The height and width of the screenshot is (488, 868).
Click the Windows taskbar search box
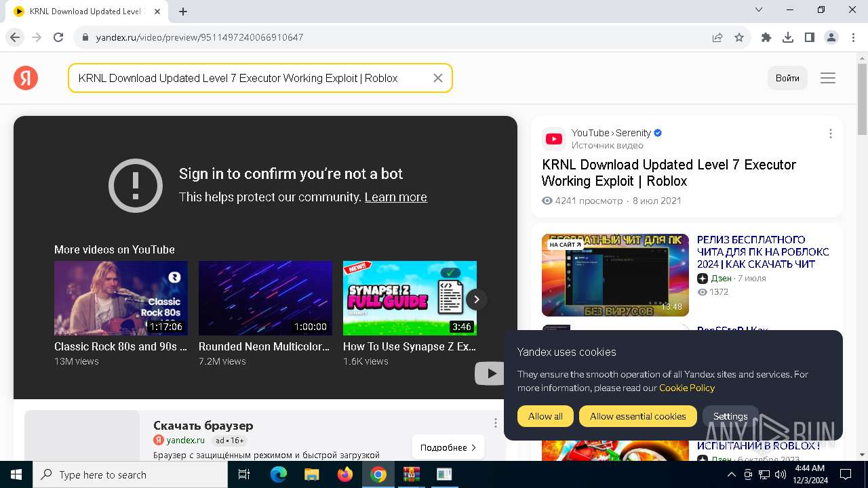pyautogui.click(x=130, y=474)
